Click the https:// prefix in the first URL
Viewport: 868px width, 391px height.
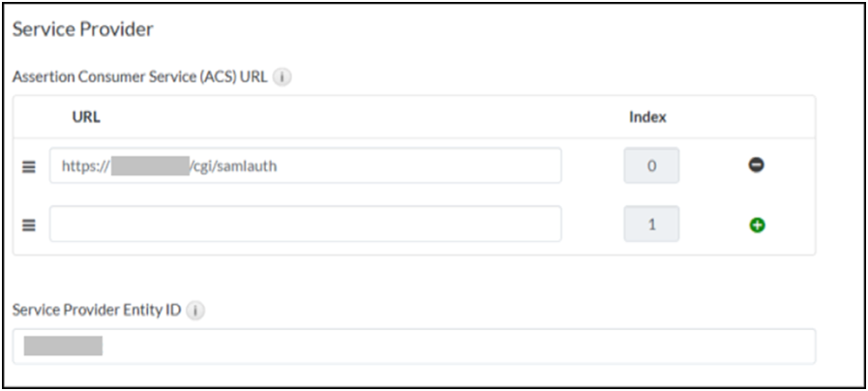point(85,165)
